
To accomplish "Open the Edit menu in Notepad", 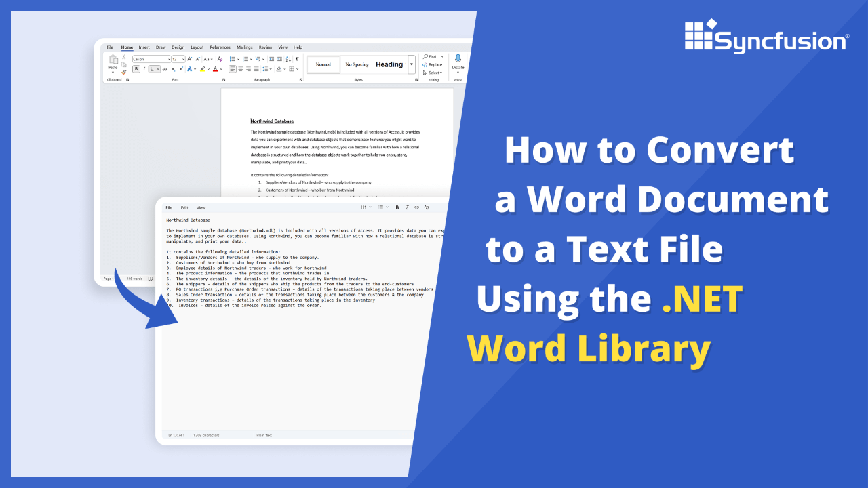I will [x=184, y=208].
